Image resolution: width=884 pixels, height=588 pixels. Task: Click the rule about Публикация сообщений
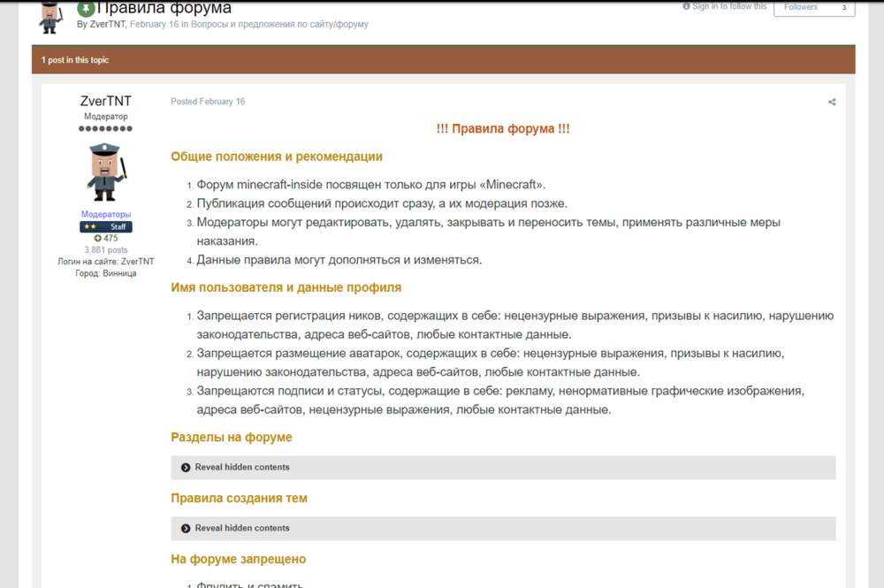(x=382, y=203)
